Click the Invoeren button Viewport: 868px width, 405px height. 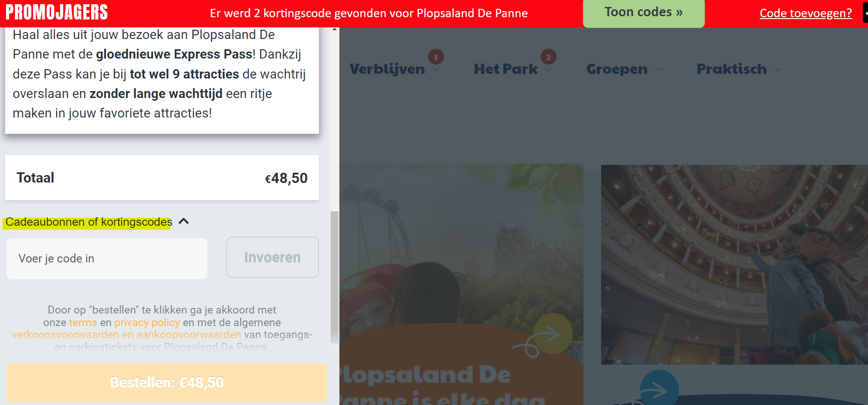pyautogui.click(x=272, y=257)
